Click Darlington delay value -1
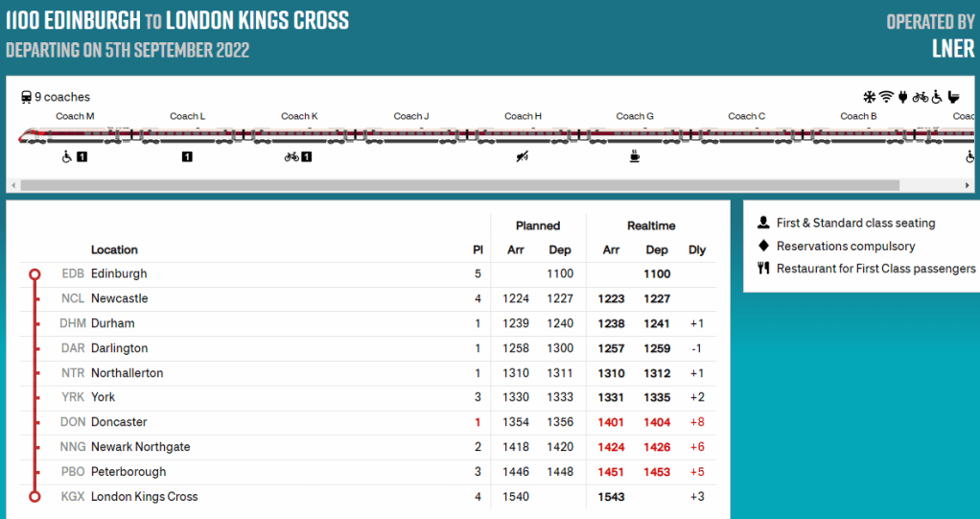980x519 pixels. click(x=697, y=348)
